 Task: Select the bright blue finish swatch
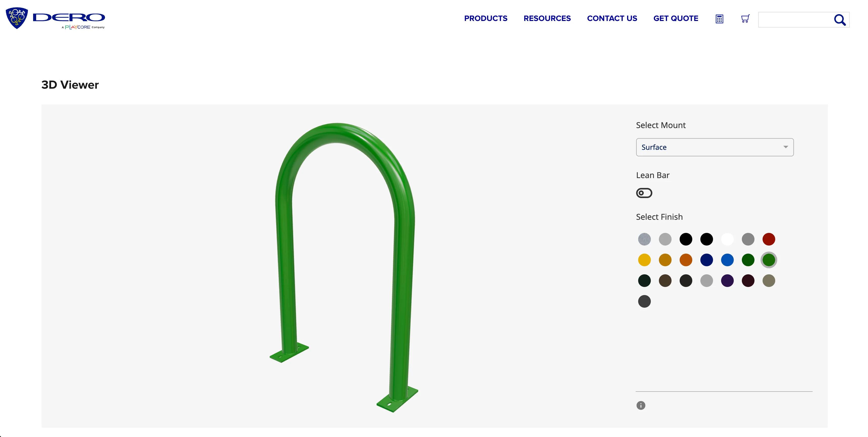tap(727, 260)
